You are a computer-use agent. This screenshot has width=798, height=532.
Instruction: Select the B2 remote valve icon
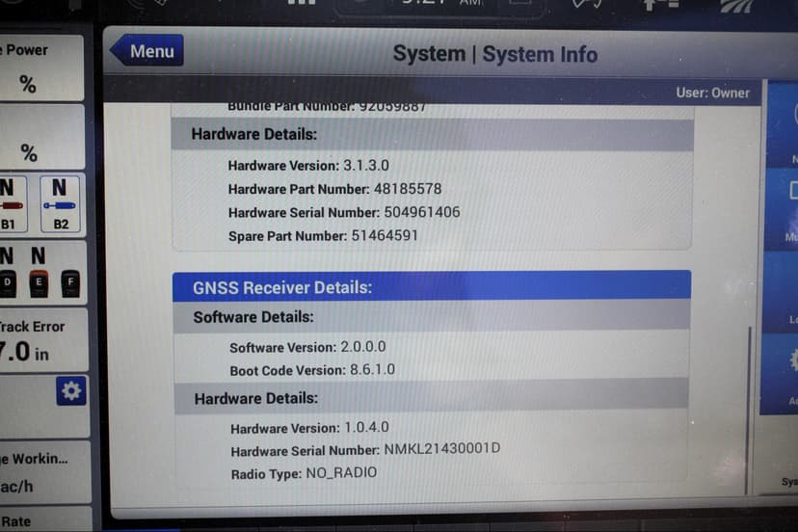coord(60,203)
